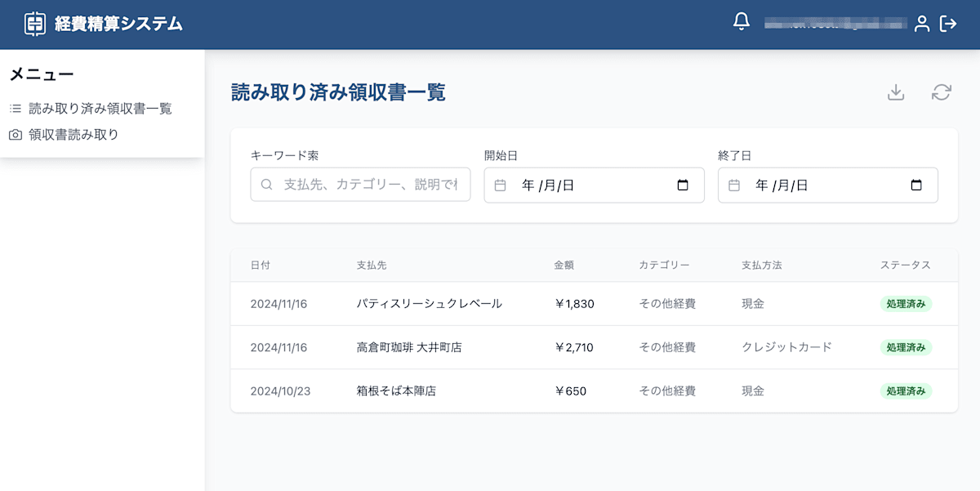The height and width of the screenshot is (491, 980).
Task: Open 読み取り済み領収書一覧 menu item
Action: pyautogui.click(x=102, y=109)
